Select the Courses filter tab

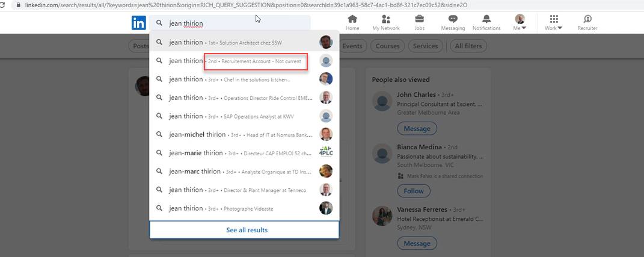pyautogui.click(x=387, y=46)
